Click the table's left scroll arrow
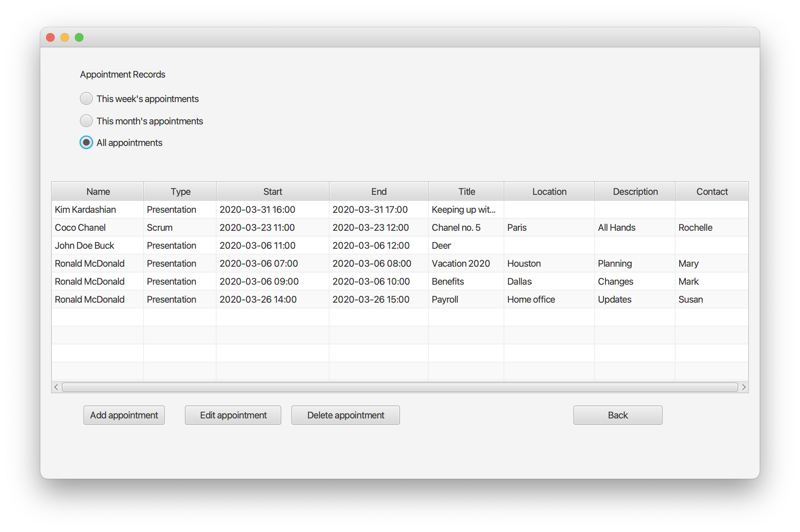800x532 pixels. coord(56,387)
